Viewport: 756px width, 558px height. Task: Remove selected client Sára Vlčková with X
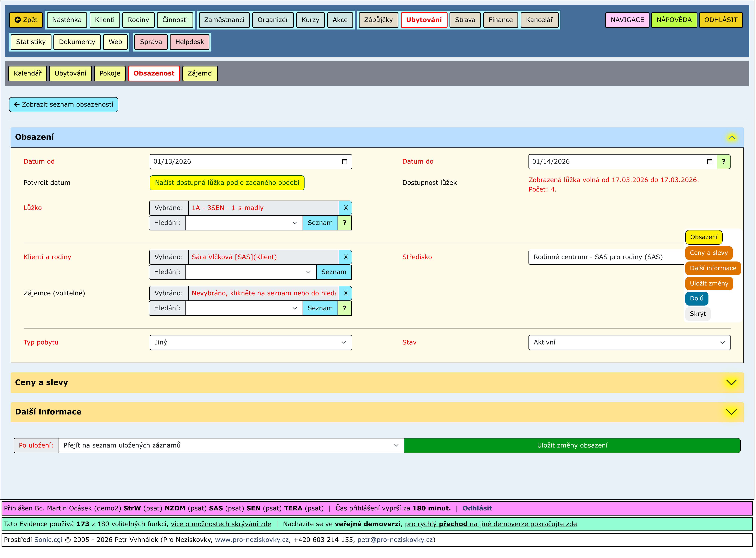(x=345, y=257)
